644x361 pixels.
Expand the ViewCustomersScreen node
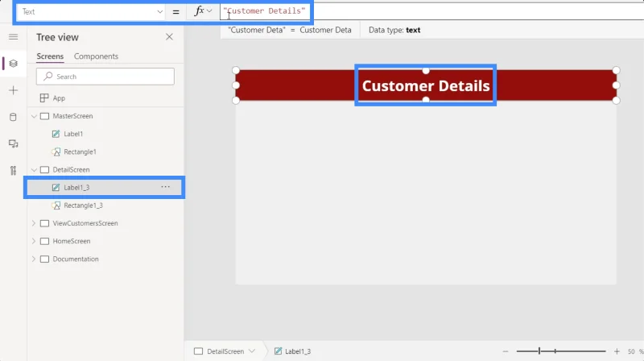click(34, 223)
